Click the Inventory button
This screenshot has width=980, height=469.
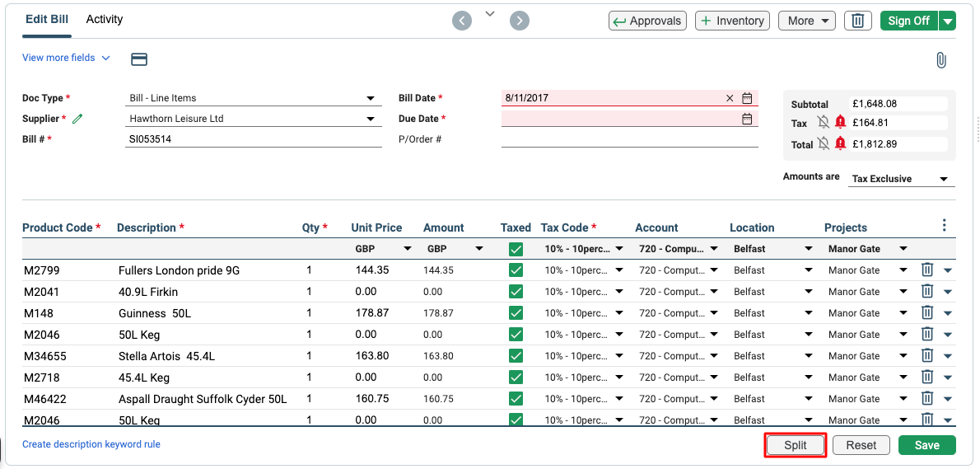pyautogui.click(x=732, y=21)
